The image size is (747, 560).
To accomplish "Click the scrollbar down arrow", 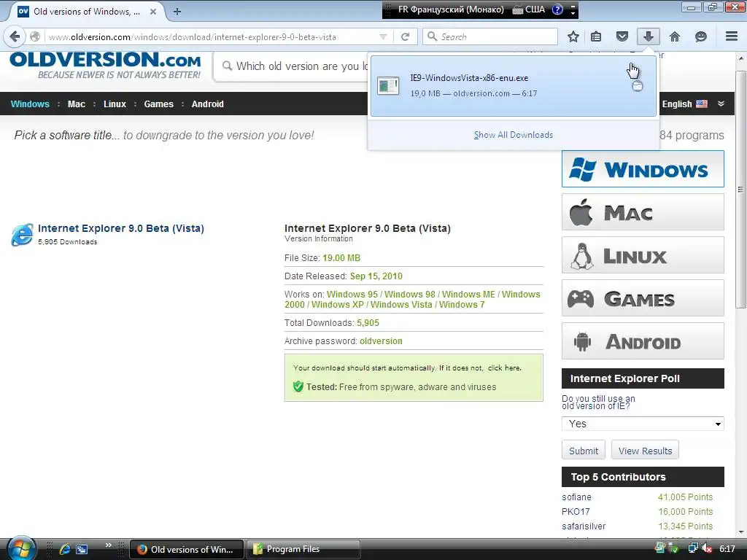I will [741, 532].
